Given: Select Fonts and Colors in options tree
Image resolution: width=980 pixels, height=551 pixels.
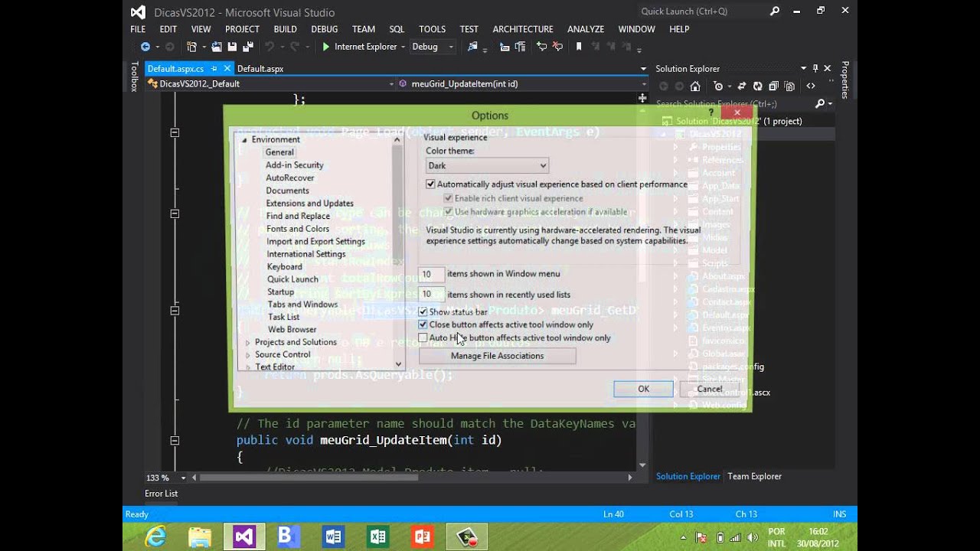Looking at the screenshot, I should pyautogui.click(x=298, y=229).
